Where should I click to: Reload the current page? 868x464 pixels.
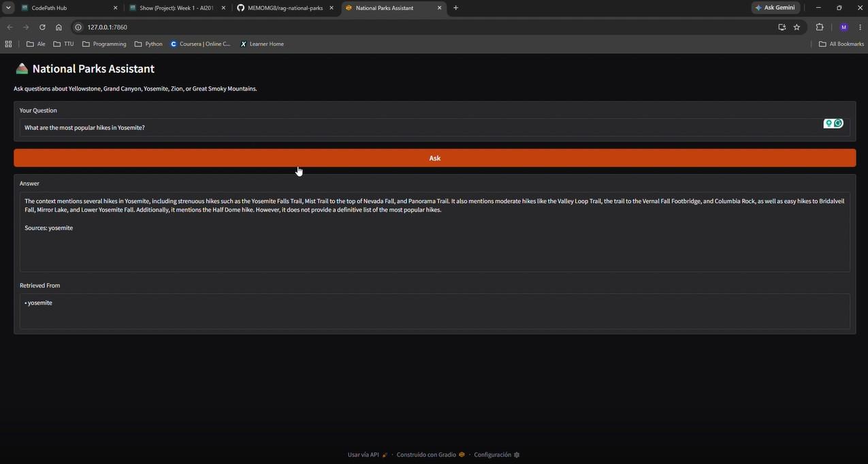[42, 27]
